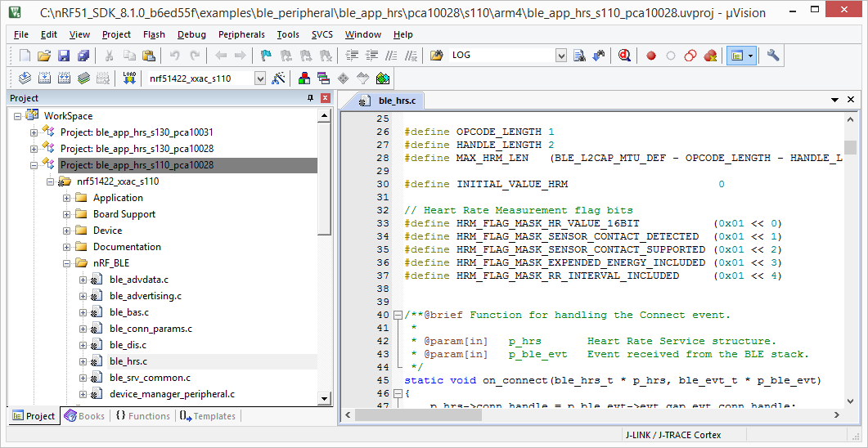This screenshot has height=448, width=868.
Task: Create a new file with the New icon
Action: click(25, 56)
